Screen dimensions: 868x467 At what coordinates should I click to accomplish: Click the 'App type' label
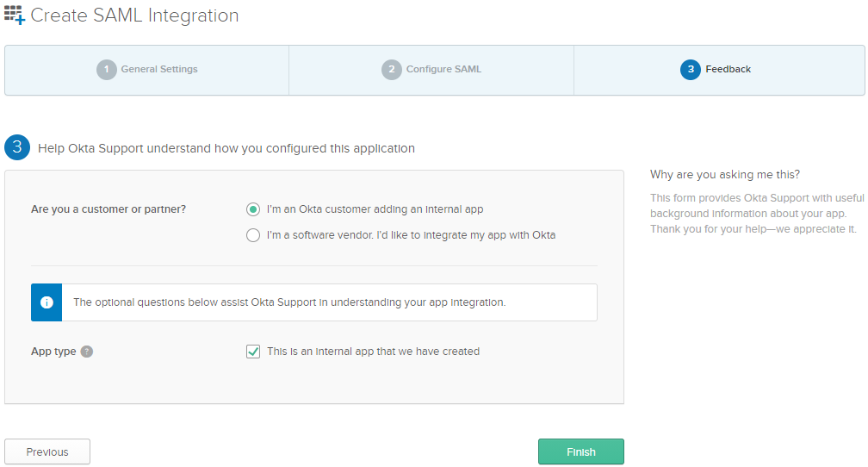pyautogui.click(x=53, y=352)
